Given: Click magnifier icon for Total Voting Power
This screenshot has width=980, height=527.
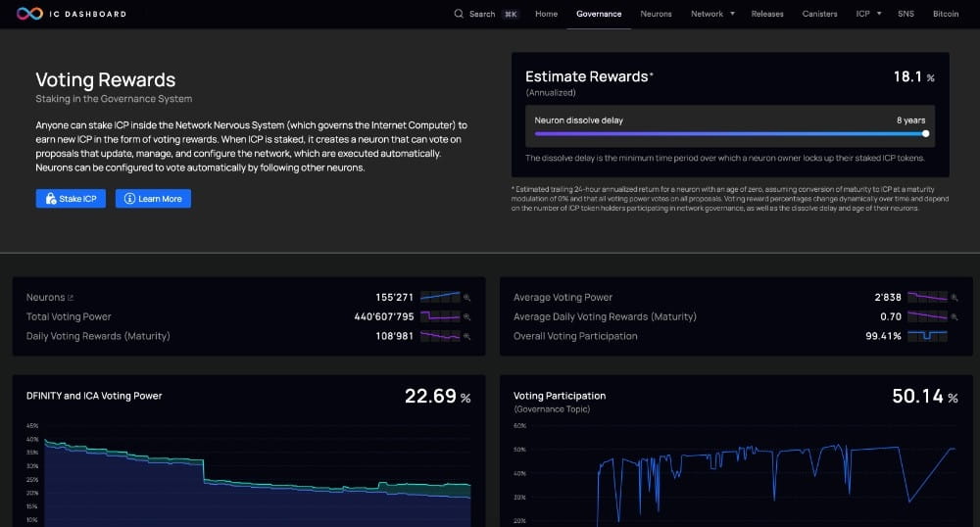Looking at the screenshot, I should (x=467, y=316).
